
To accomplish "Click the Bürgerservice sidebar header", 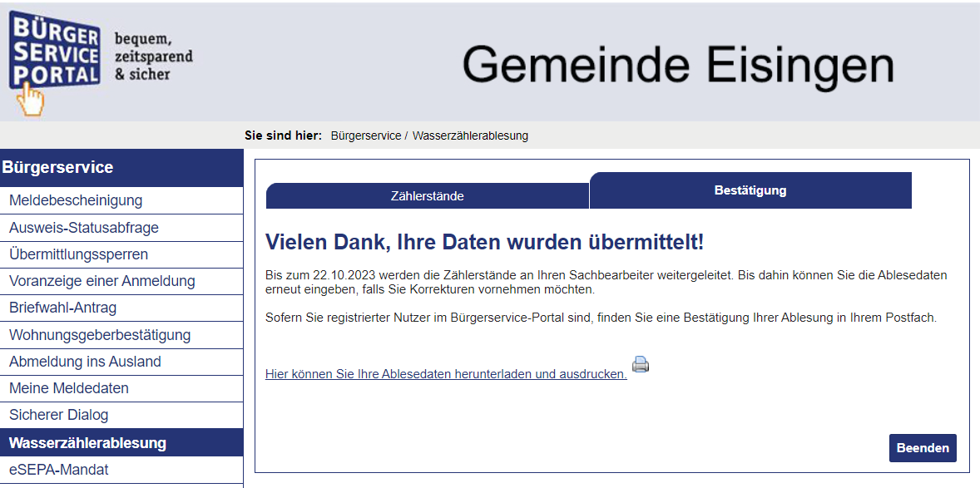I will coord(57,167).
